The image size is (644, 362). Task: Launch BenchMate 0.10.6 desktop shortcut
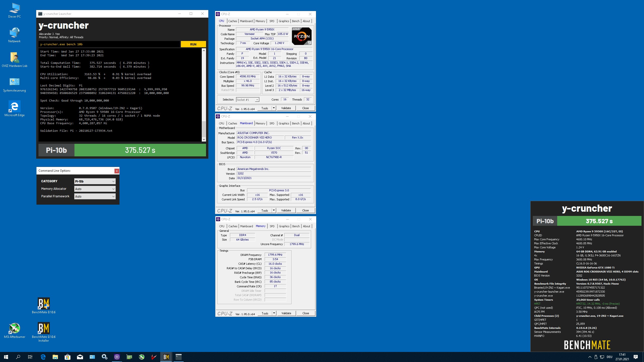44,306
